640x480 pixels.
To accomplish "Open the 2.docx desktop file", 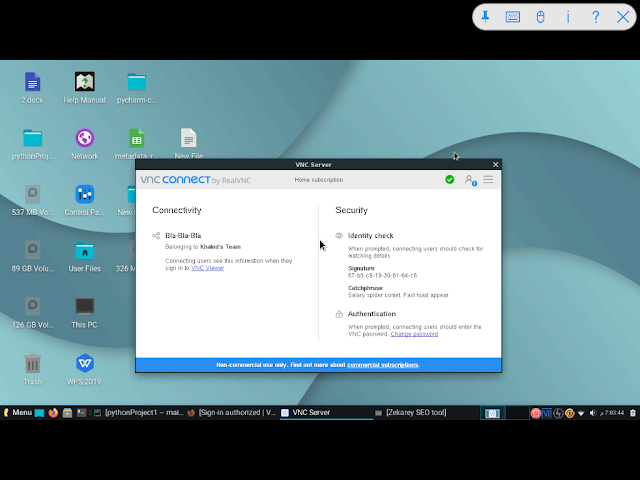I will [x=32, y=87].
